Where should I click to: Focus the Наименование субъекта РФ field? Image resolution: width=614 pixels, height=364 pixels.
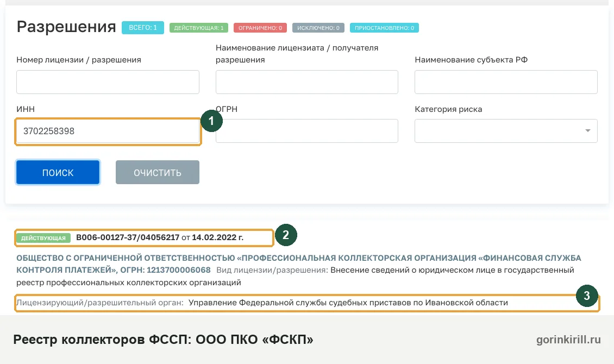coord(506,82)
